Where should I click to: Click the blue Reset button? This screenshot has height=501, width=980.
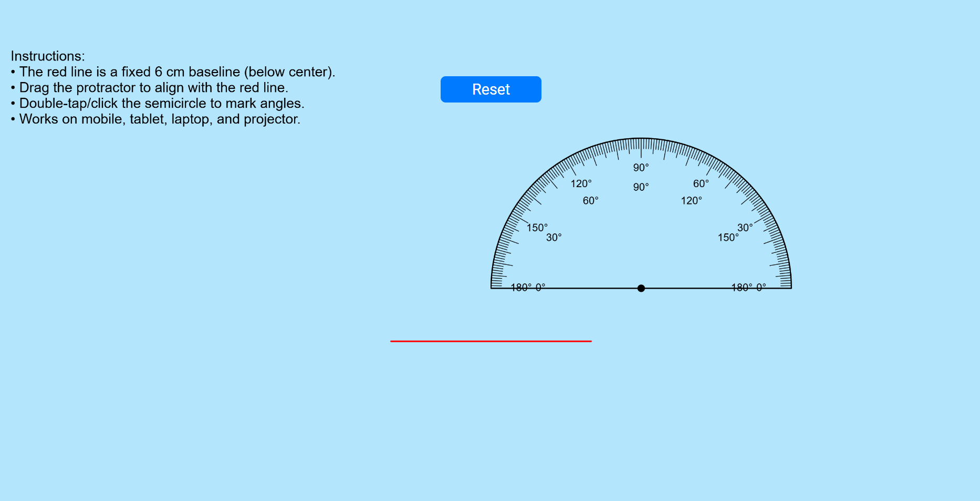click(491, 89)
